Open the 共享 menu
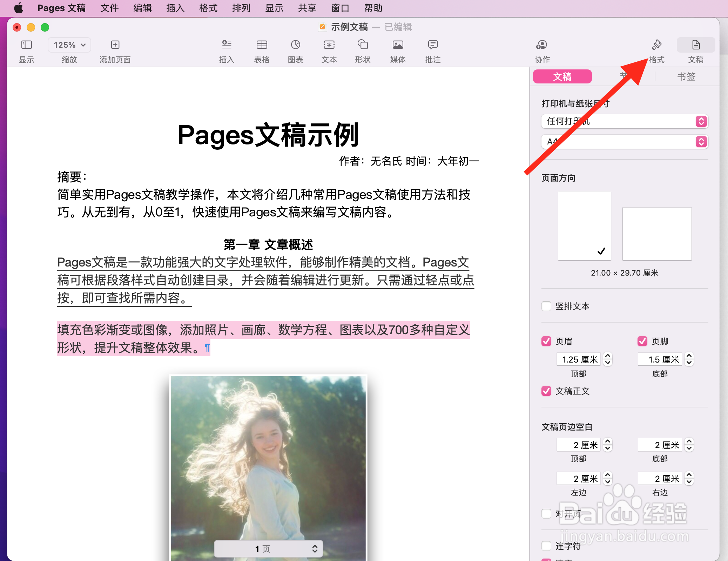The height and width of the screenshot is (561, 728). click(x=307, y=8)
